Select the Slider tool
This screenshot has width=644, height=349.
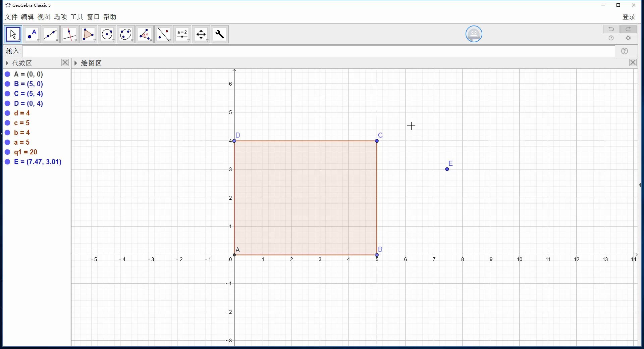click(x=182, y=34)
